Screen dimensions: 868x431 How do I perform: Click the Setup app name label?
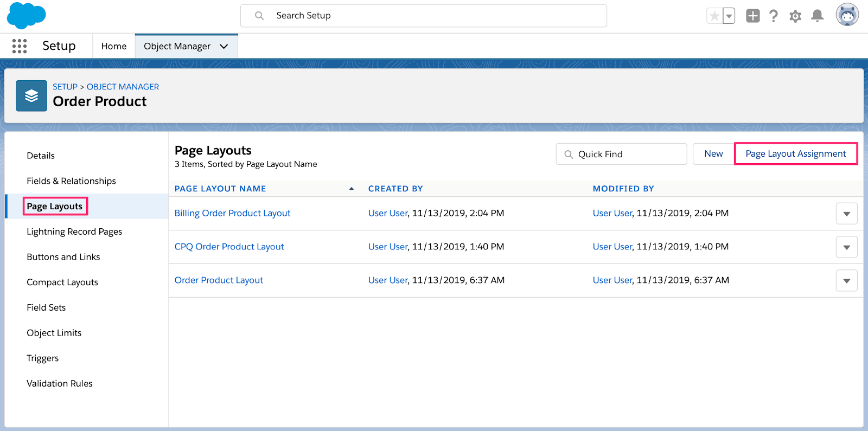(x=59, y=46)
